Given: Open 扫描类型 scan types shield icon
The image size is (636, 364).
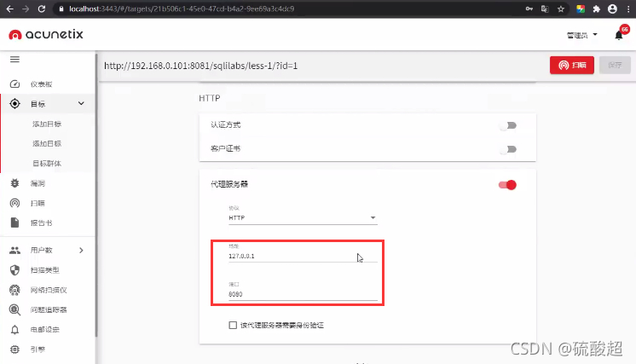Looking at the screenshot, I should coord(14,270).
